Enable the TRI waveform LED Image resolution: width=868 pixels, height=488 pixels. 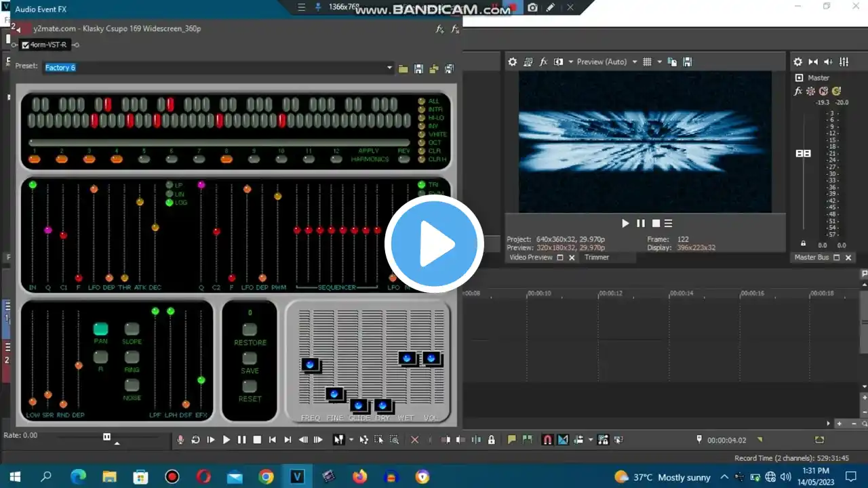pyautogui.click(x=421, y=185)
